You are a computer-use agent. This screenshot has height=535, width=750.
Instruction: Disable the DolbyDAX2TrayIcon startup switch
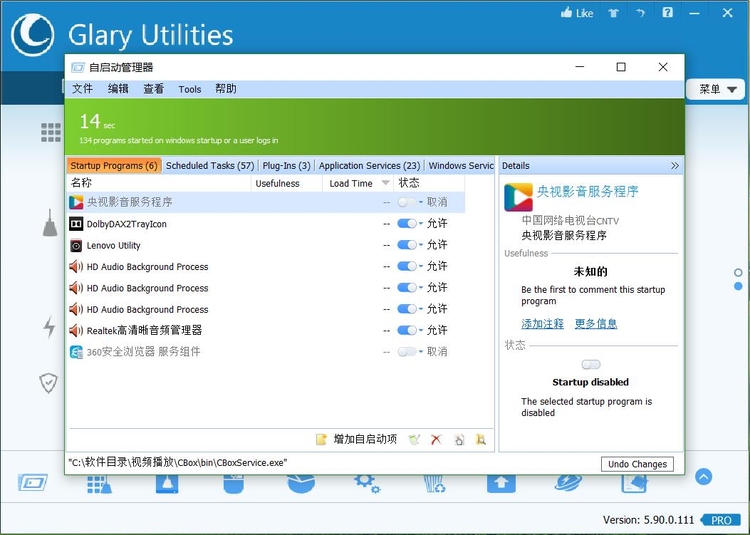(407, 223)
